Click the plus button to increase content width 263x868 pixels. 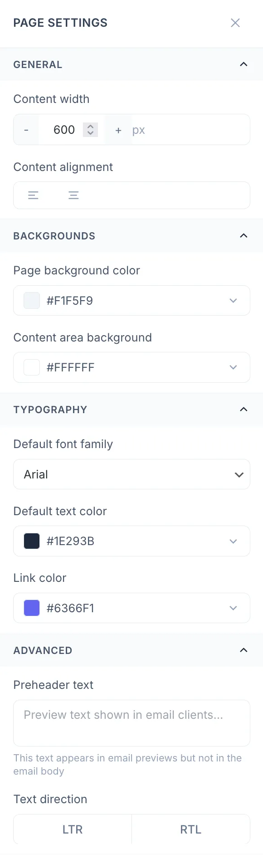[x=118, y=130]
